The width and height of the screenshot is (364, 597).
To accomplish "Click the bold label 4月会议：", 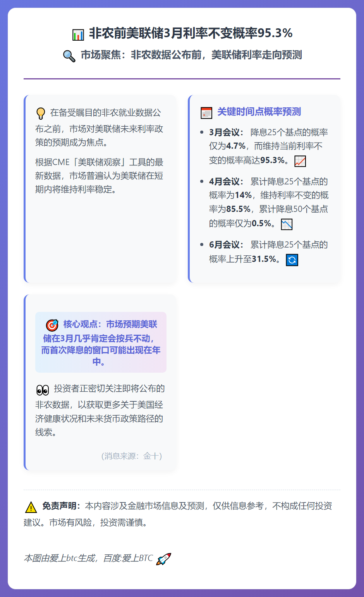I will pyautogui.click(x=227, y=182).
